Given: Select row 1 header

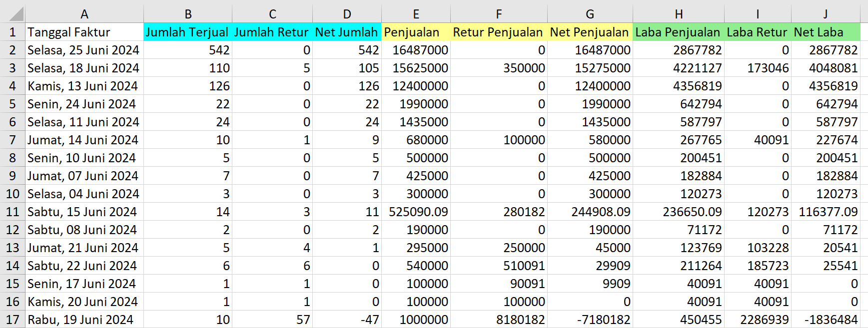Looking at the screenshot, I should pos(12,32).
